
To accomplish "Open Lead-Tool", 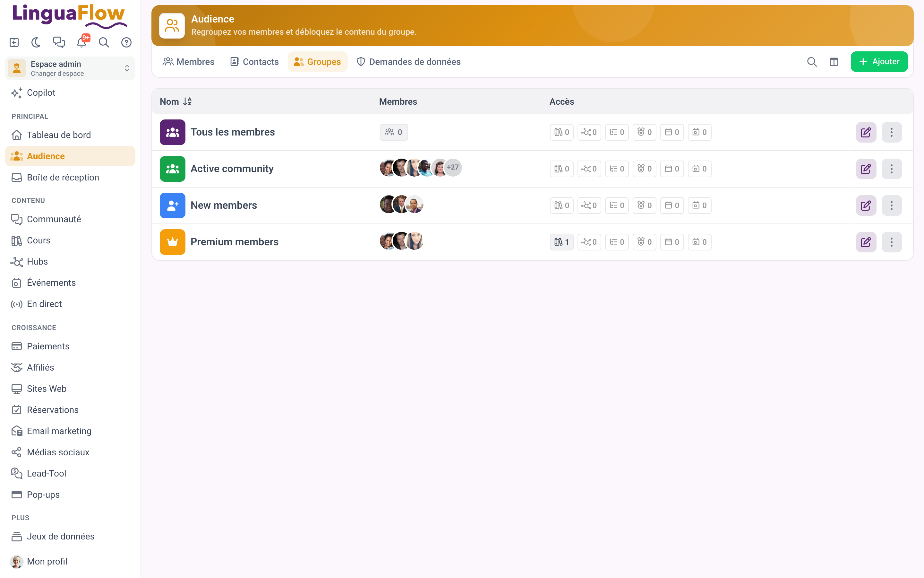I will (x=70, y=473).
